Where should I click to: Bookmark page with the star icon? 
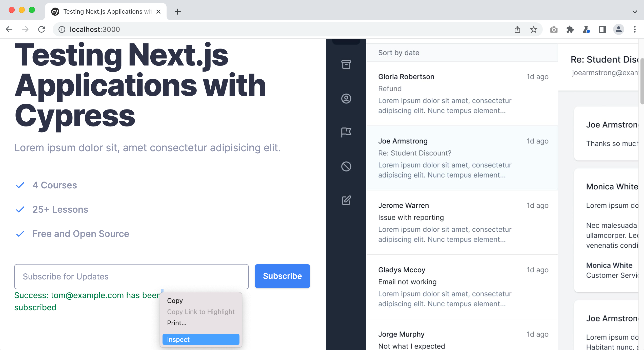pyautogui.click(x=533, y=30)
